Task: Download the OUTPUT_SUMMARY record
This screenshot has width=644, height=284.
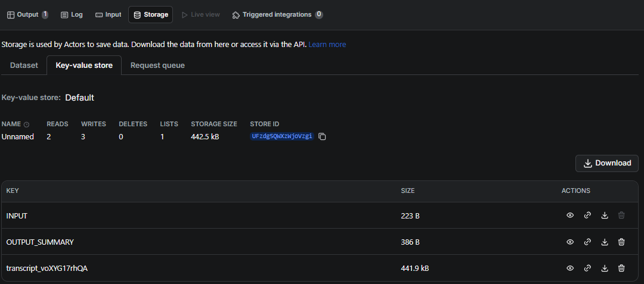Action: pos(605,242)
